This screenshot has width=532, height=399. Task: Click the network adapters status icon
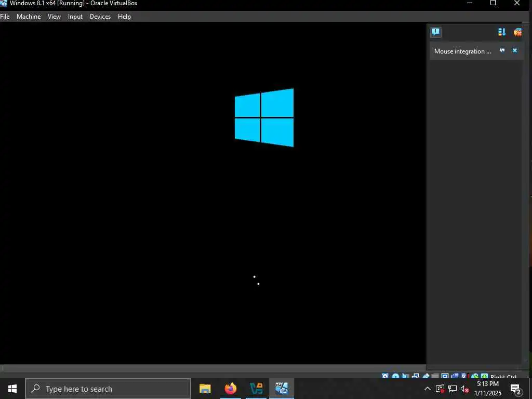415,376
